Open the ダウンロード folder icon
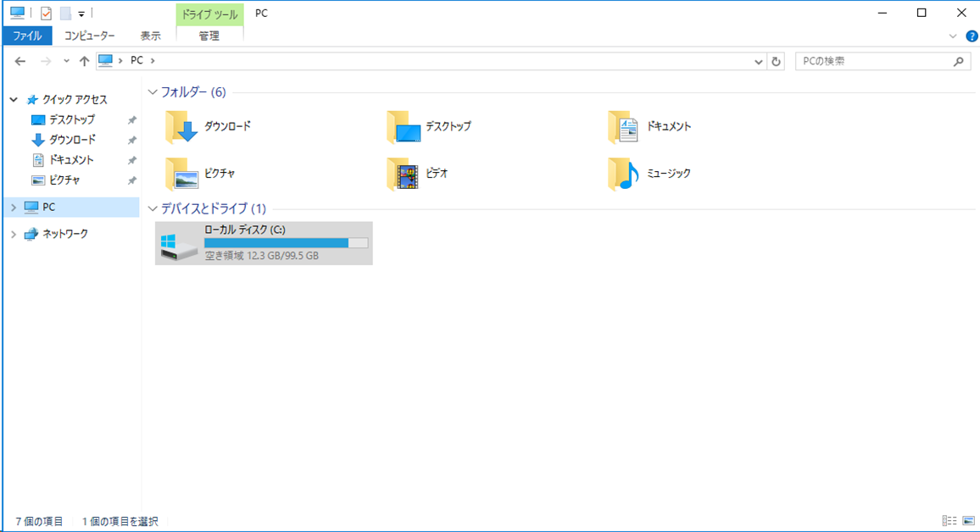 pos(181,127)
